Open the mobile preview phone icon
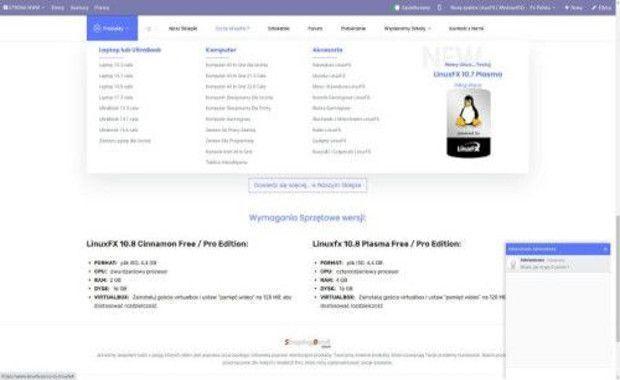The image size is (620, 380). point(439,8)
